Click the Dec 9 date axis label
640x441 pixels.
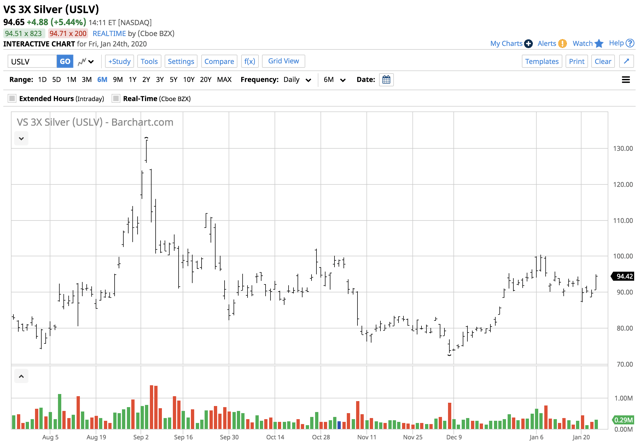pyautogui.click(x=454, y=437)
